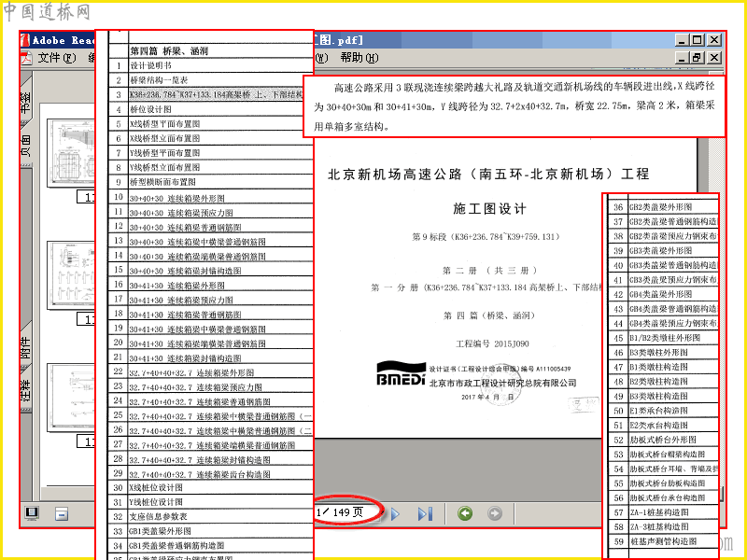Click the page number field showing 1/149页
747x560 pixels.
(347, 512)
